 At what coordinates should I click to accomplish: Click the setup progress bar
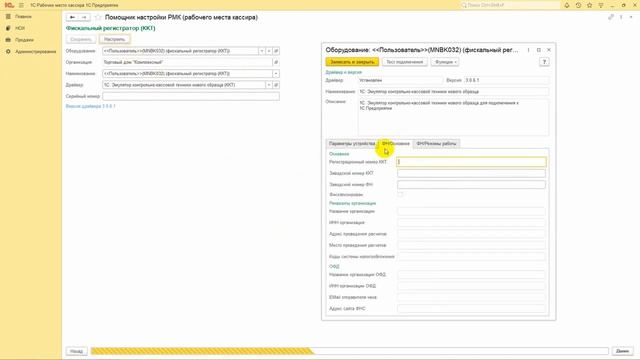(x=349, y=351)
